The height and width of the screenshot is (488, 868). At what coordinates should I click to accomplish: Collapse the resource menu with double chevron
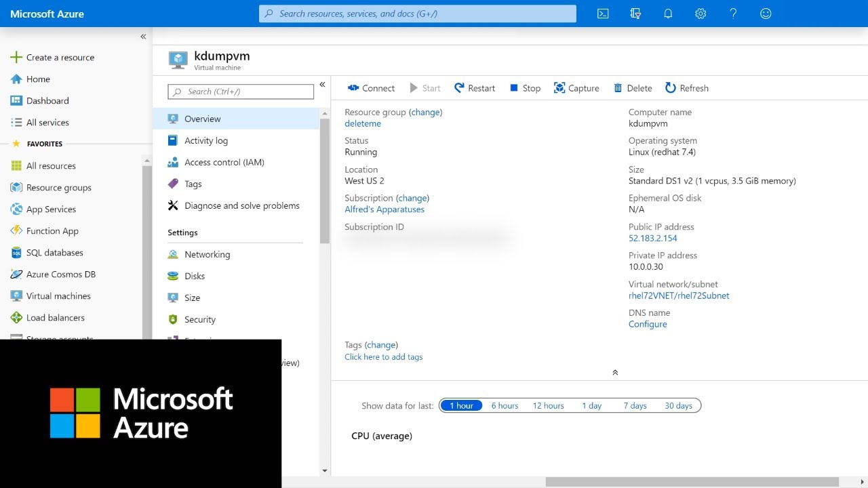click(322, 85)
